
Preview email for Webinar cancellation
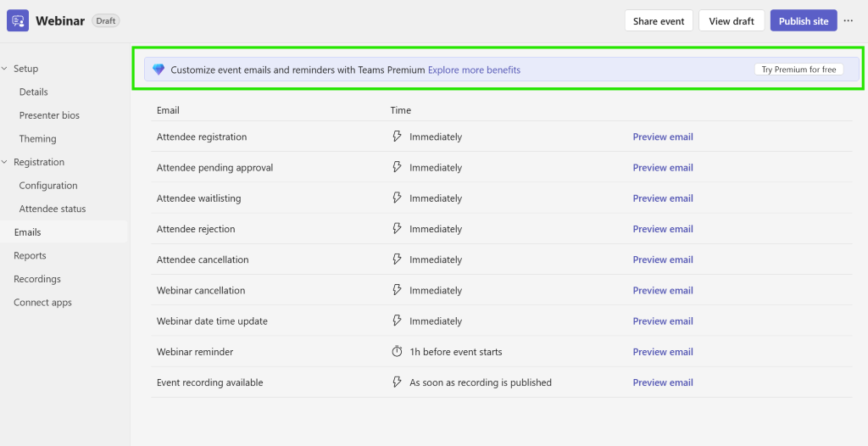point(663,290)
